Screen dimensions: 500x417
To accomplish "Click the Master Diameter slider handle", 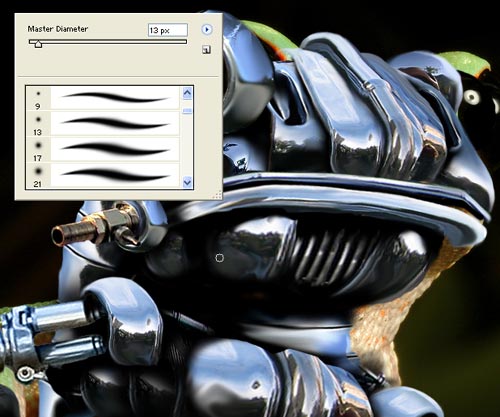I will pyautogui.click(x=38, y=44).
